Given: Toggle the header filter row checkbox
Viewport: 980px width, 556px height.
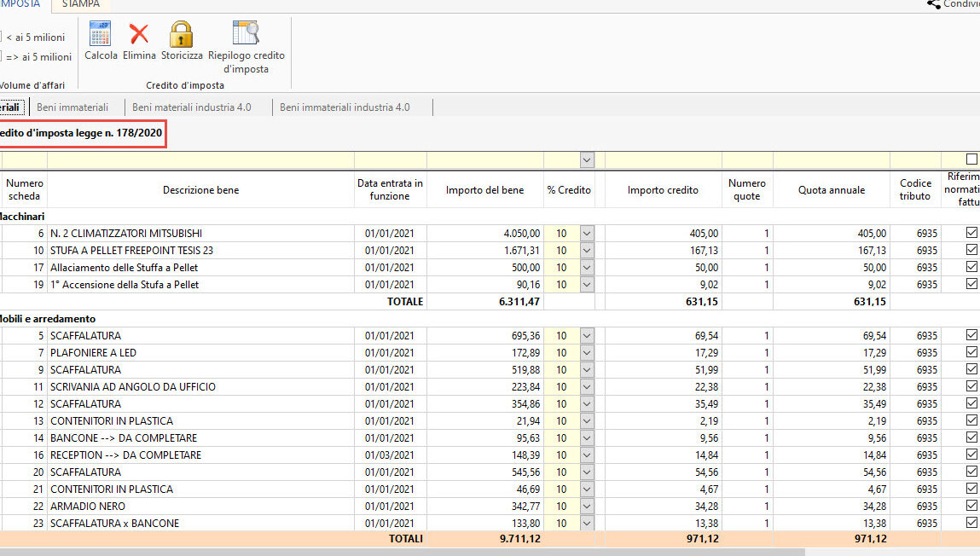Looking at the screenshot, I should tap(971, 159).
